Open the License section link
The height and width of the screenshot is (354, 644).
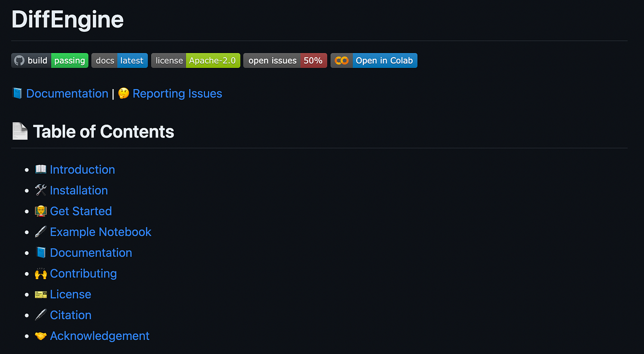pos(71,294)
